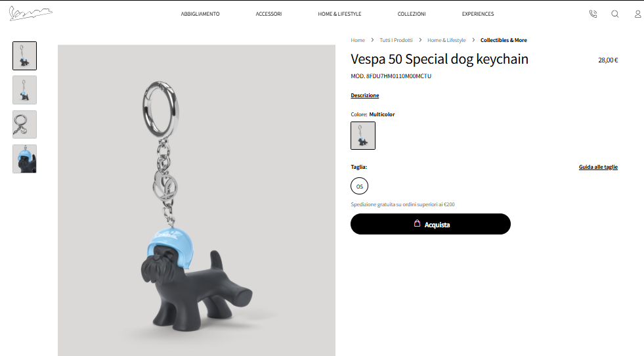This screenshot has height=356, width=644.
Task: Select the first keychain thumbnail
Action: pos(25,56)
